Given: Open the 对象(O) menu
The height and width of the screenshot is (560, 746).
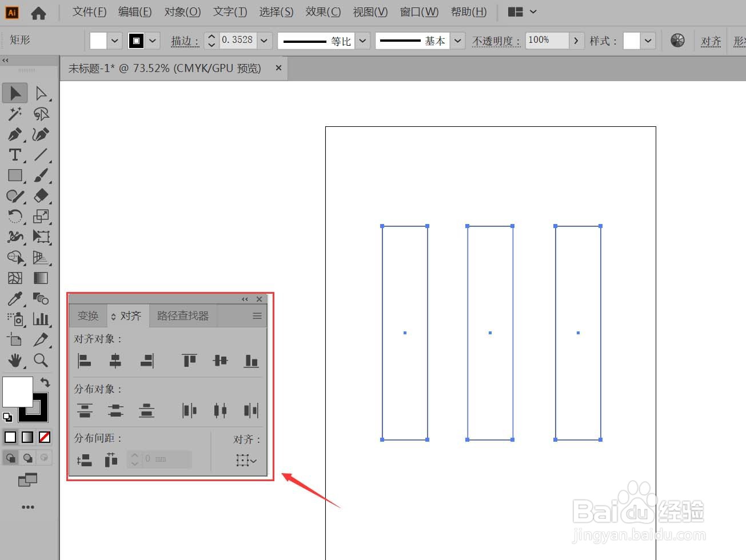Looking at the screenshot, I should pyautogui.click(x=182, y=12).
